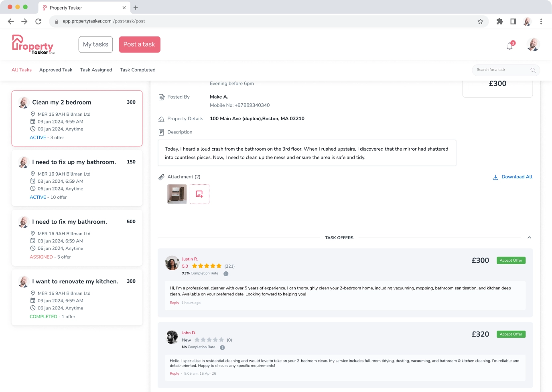Switch to the Task Completed tab
Viewport: 552px width, 392px height.
[x=138, y=70]
